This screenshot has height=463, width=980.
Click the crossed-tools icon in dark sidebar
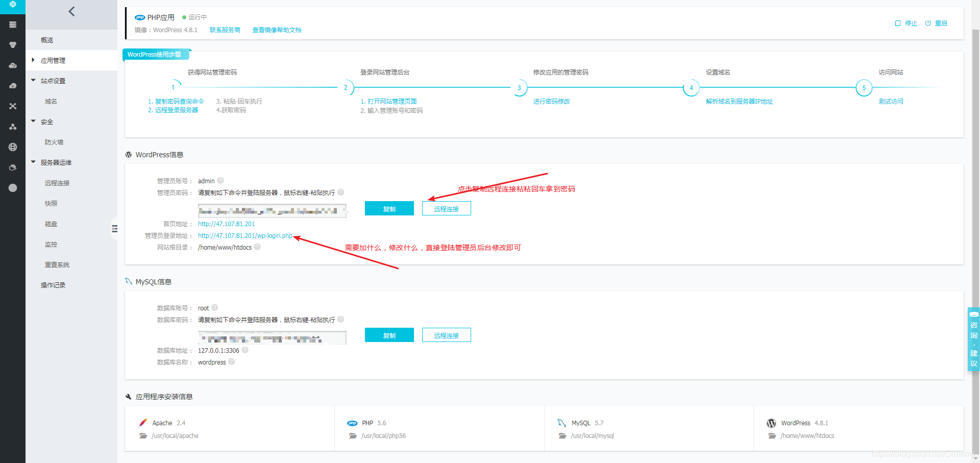tap(13, 106)
